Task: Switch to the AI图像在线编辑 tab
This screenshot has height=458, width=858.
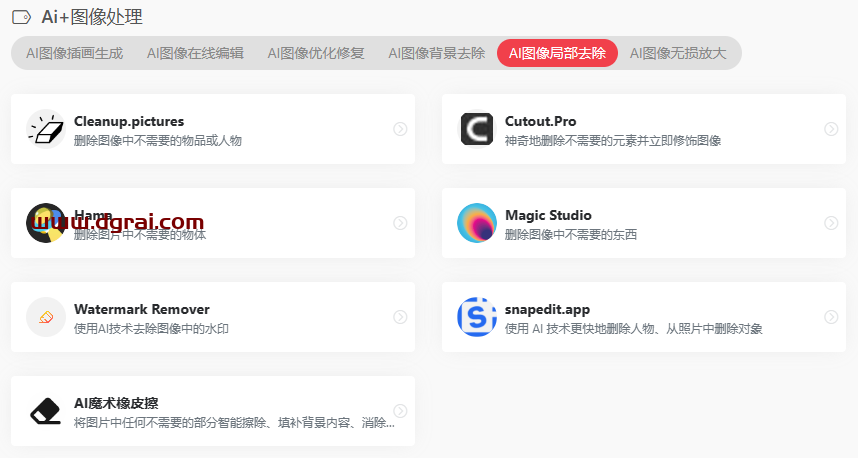Action: (x=195, y=53)
